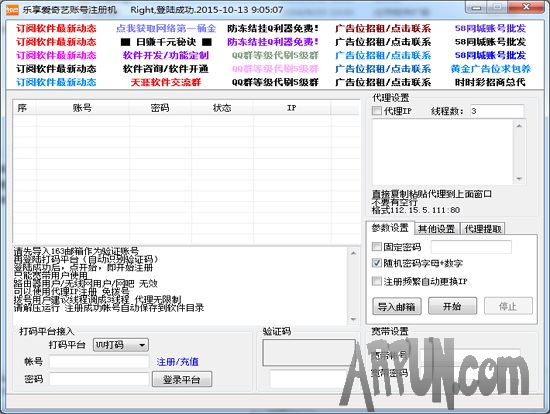Click the proxy list text area

[x=443, y=152]
